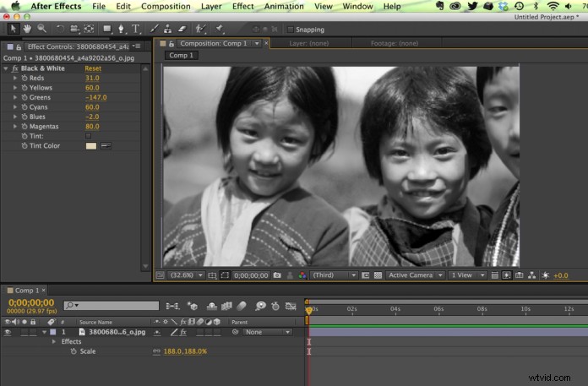Click the Brainstorm icon in timeline
Screen dimensions: 588x386
260,306
